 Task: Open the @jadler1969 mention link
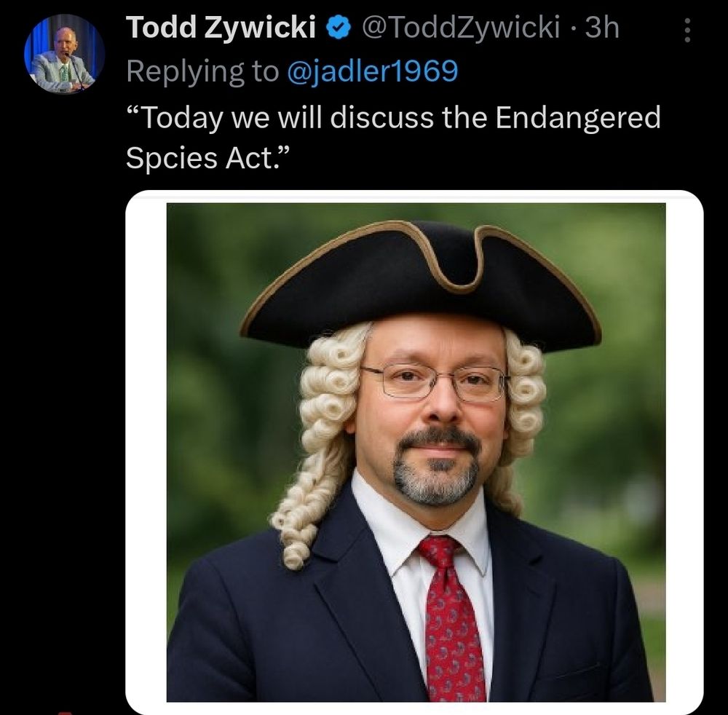(373, 71)
